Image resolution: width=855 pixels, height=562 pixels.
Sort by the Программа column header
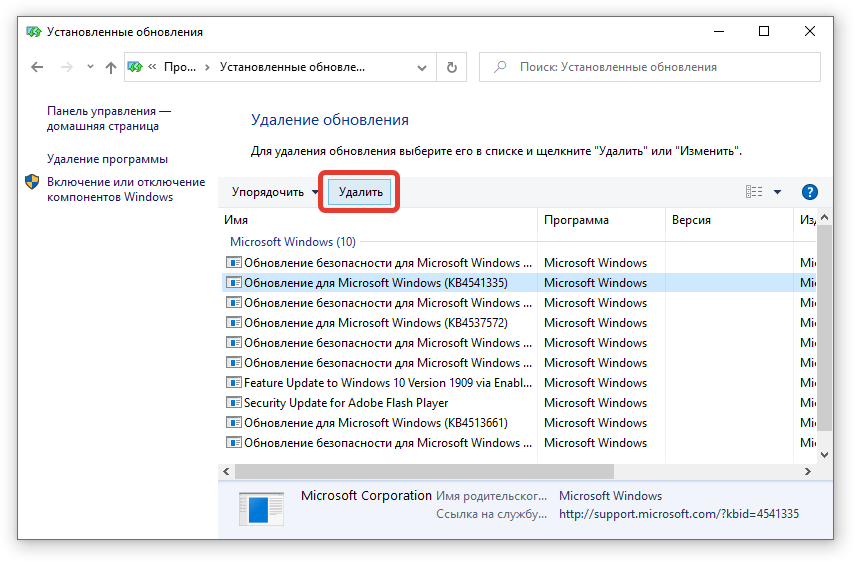pos(576,220)
